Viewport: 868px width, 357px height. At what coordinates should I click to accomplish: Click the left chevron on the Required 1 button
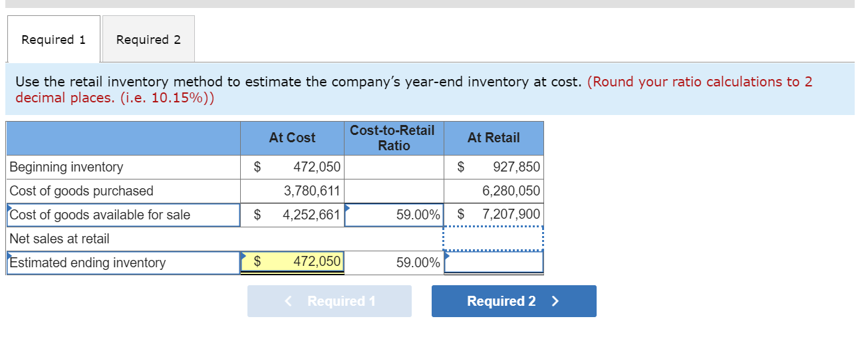(288, 301)
